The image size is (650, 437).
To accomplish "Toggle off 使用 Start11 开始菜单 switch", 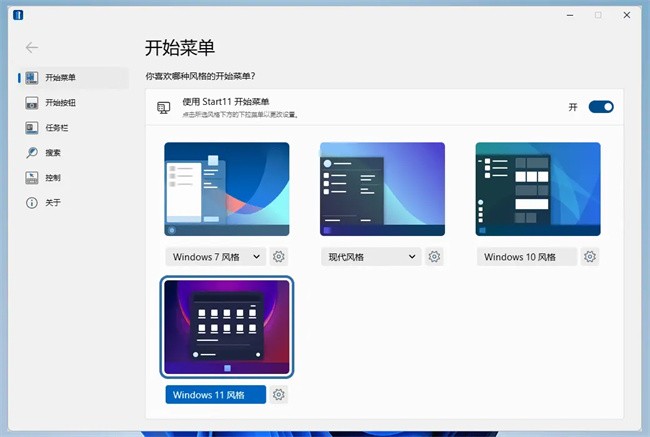I will coord(600,107).
